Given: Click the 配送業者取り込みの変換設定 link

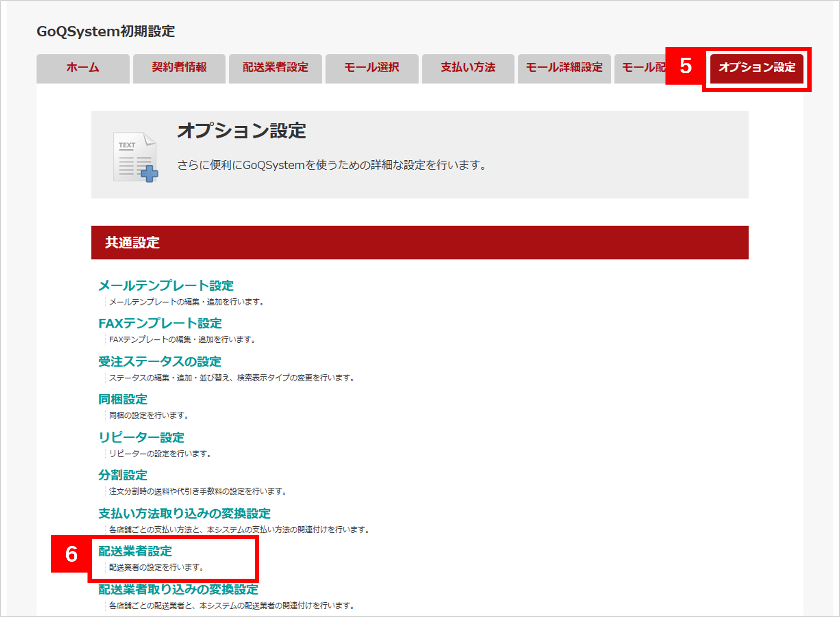Looking at the screenshot, I should click(x=178, y=590).
